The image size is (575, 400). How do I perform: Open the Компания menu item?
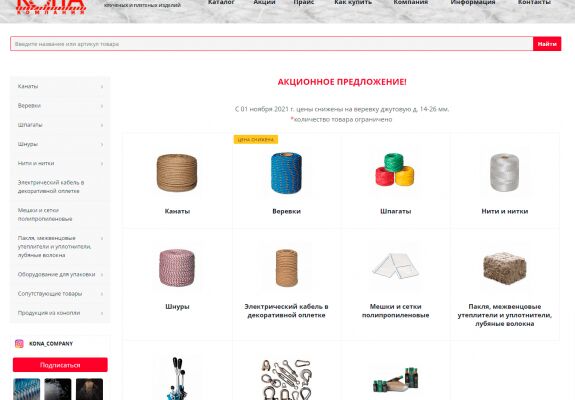(x=411, y=3)
